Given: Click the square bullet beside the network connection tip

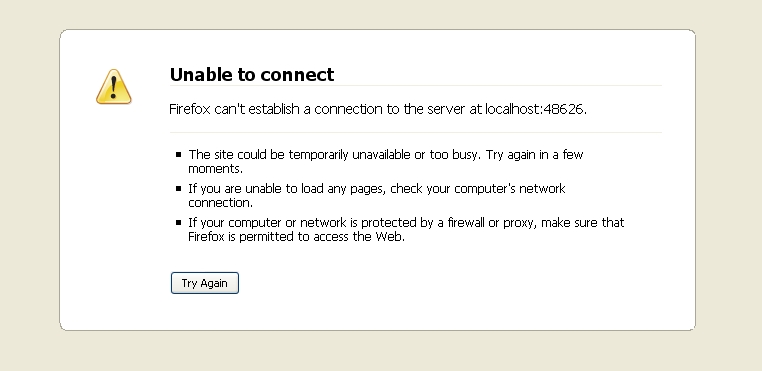Looking at the screenshot, I should (x=178, y=189).
